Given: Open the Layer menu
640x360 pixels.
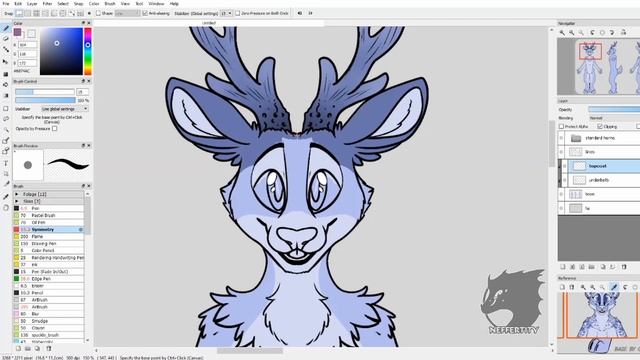Looking at the screenshot, I should tap(32, 4).
